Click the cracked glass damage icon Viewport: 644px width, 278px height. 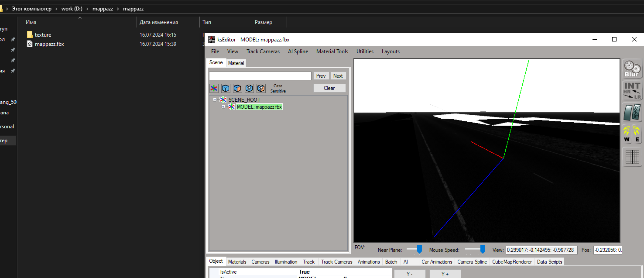pos(631,112)
